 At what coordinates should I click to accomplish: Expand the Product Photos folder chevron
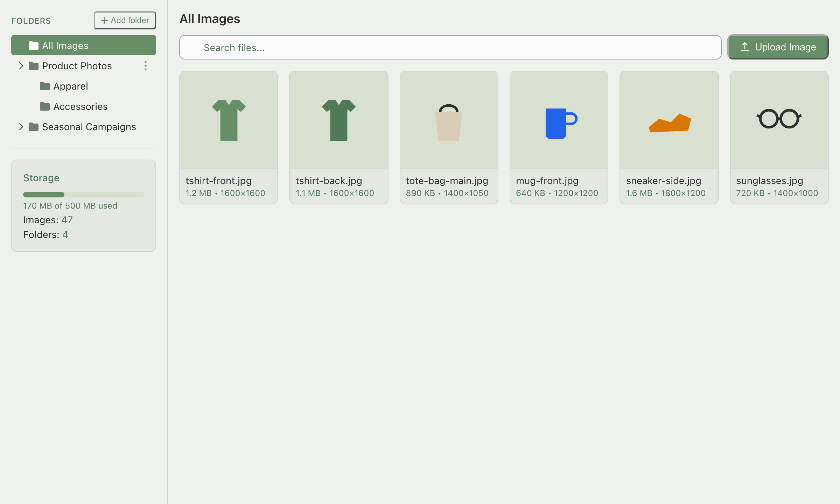(21, 66)
